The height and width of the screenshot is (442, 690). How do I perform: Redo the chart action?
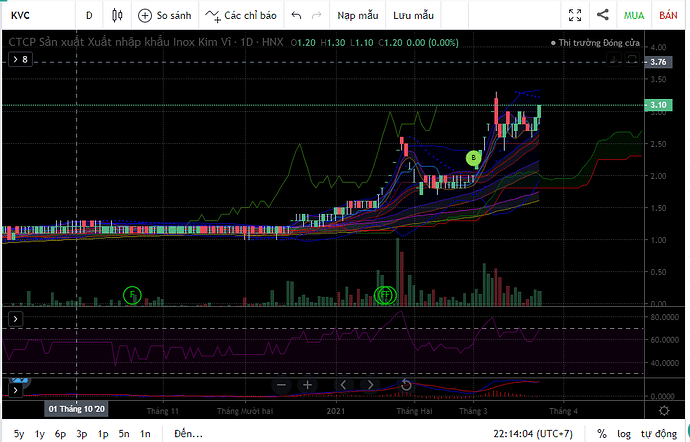(x=316, y=15)
